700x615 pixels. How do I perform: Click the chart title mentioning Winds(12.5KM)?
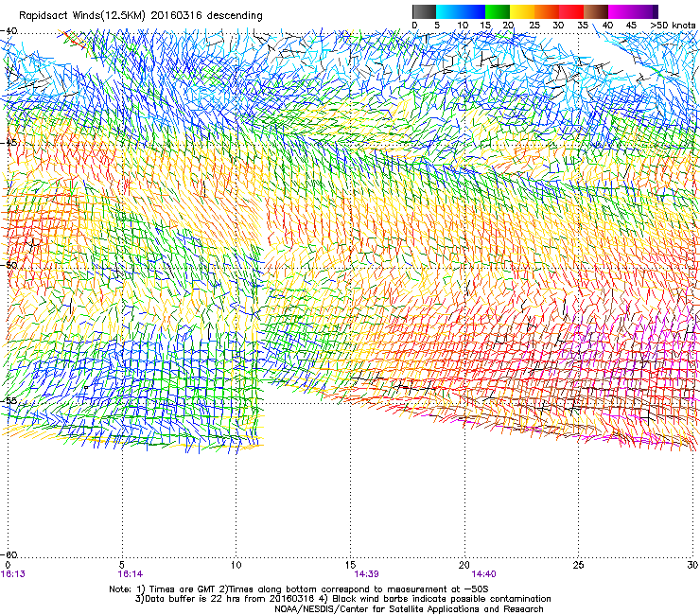pyautogui.click(x=141, y=16)
